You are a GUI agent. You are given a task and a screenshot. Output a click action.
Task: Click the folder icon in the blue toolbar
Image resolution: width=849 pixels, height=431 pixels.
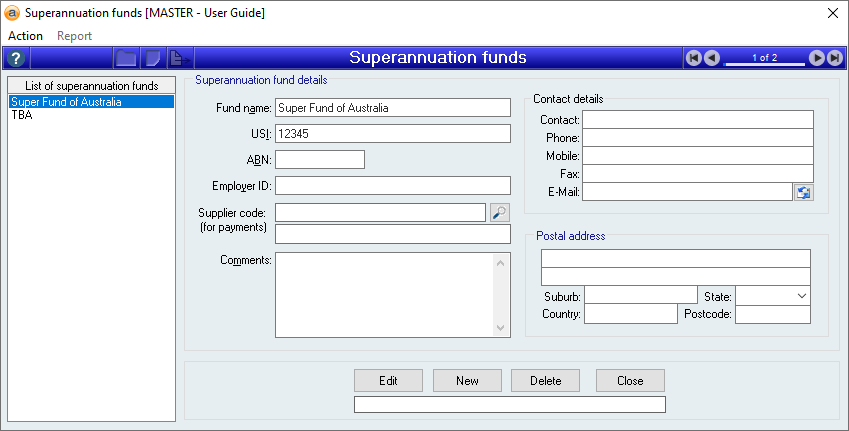pyautogui.click(x=126, y=58)
